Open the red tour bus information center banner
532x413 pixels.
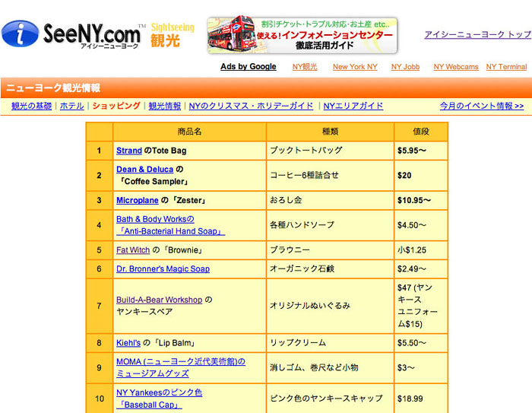[302, 35]
